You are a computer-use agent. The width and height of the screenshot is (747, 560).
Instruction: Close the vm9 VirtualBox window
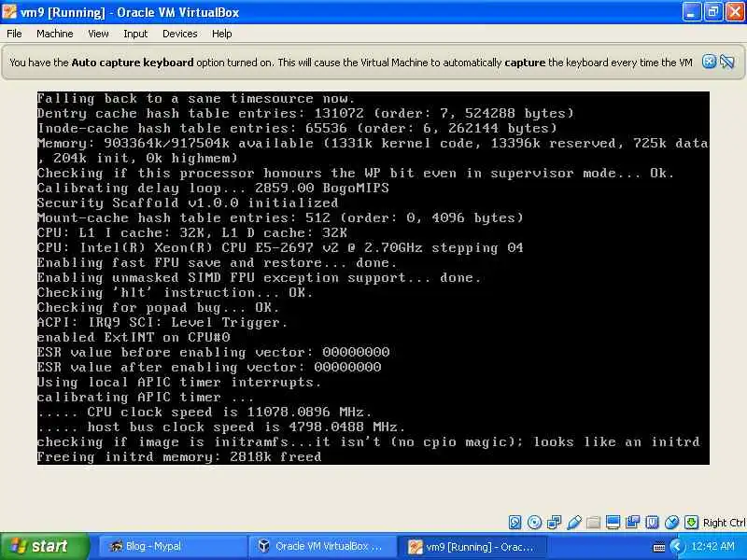735,12
